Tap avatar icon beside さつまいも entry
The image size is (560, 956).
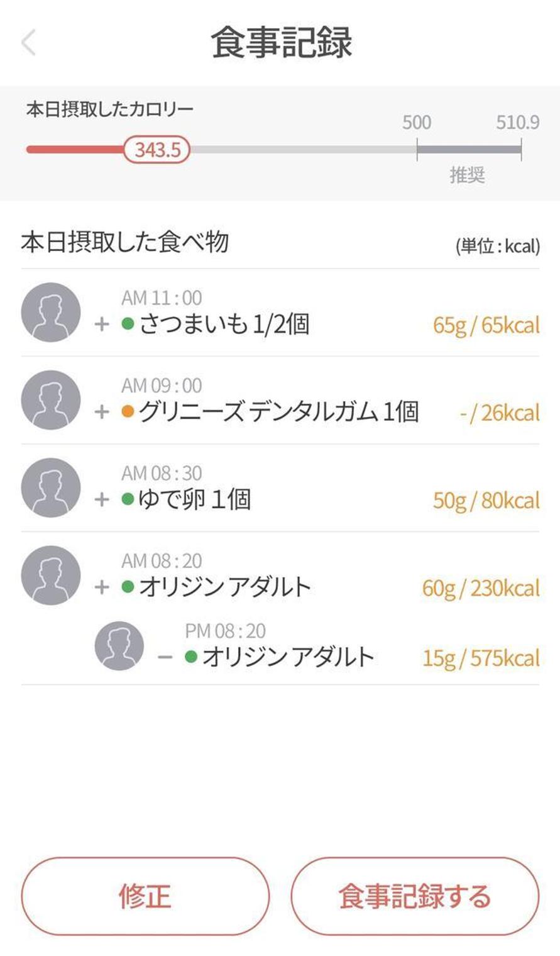pyautogui.click(x=51, y=313)
